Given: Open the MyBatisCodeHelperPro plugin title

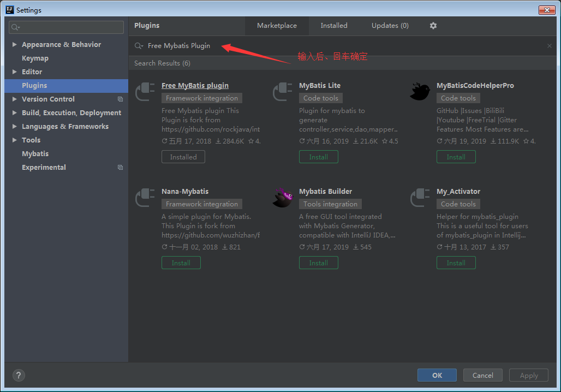Looking at the screenshot, I should click(475, 86).
